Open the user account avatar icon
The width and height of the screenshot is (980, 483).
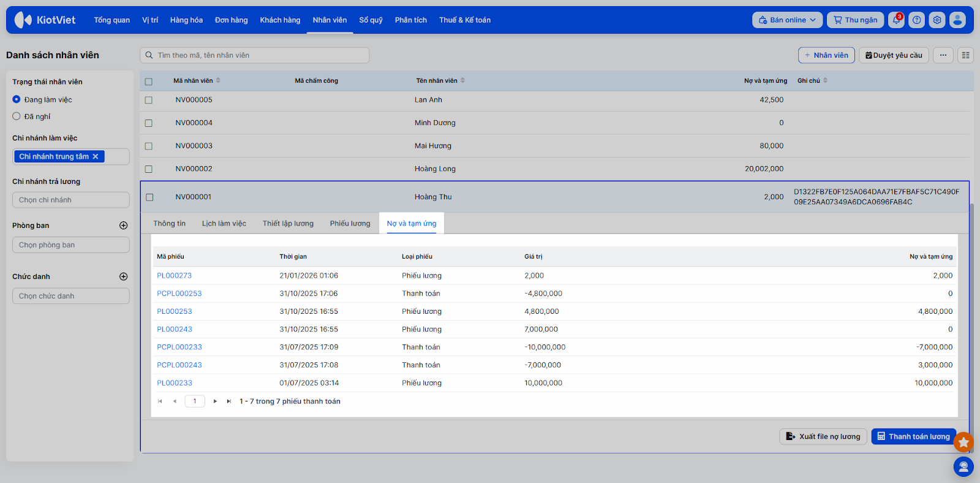[957, 20]
